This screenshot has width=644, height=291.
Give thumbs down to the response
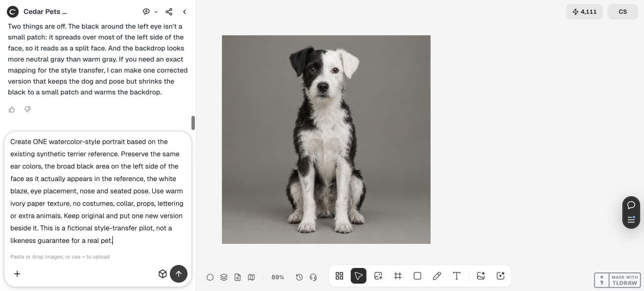pyautogui.click(x=27, y=109)
